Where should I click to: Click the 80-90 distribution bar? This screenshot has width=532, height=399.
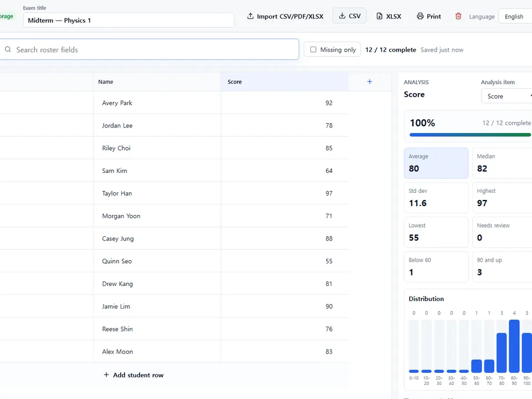[514, 346]
